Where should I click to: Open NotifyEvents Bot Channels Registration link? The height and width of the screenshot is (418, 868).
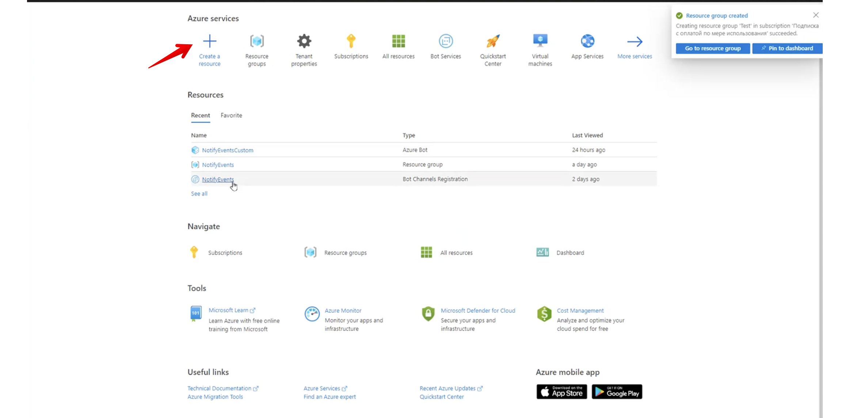click(218, 179)
